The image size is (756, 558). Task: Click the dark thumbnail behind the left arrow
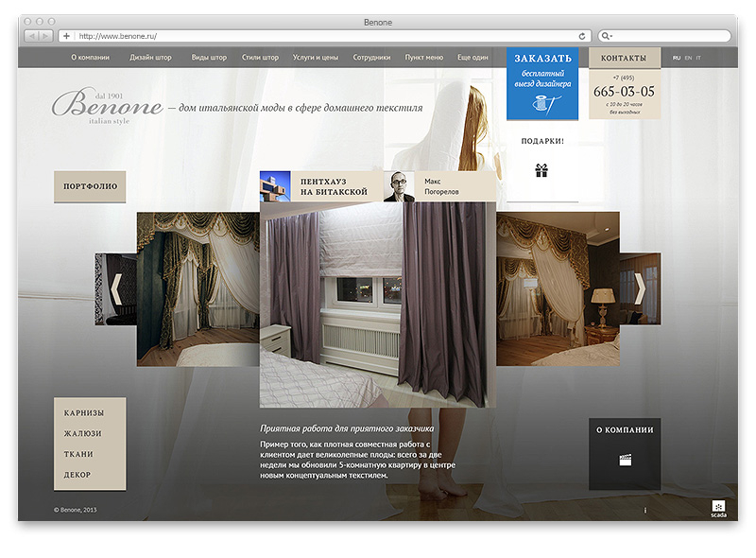point(115,289)
